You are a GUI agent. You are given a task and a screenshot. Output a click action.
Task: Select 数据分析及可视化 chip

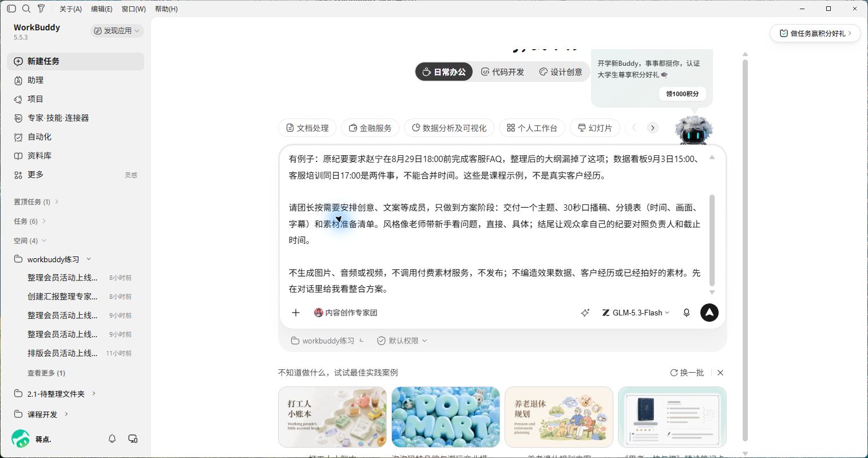pyautogui.click(x=449, y=128)
